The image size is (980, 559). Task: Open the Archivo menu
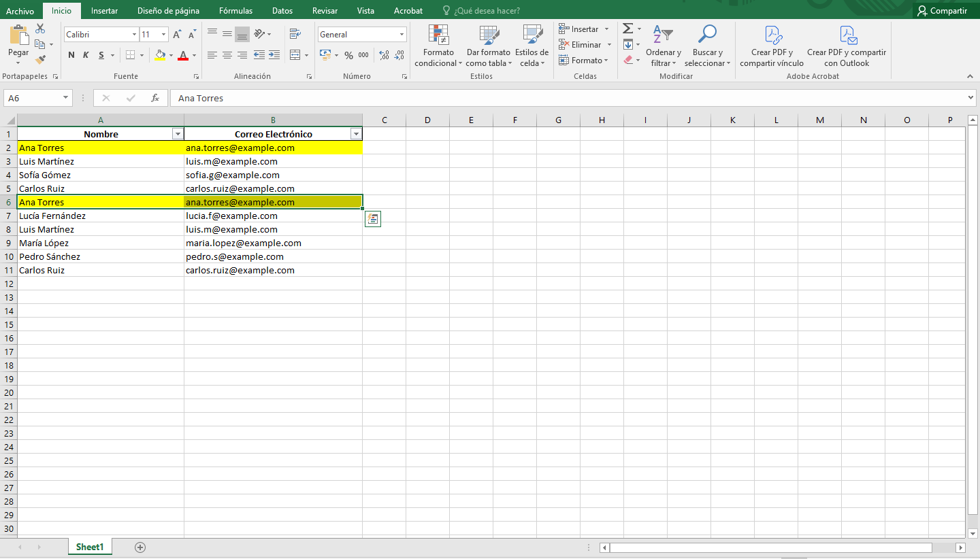[x=20, y=11]
